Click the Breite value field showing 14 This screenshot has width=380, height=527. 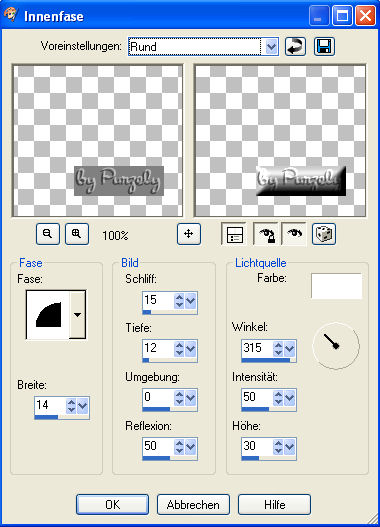coord(50,405)
